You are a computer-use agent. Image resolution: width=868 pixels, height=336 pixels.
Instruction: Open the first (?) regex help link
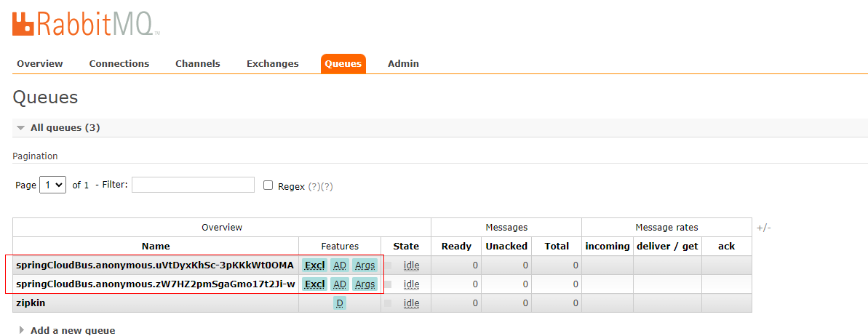point(314,186)
